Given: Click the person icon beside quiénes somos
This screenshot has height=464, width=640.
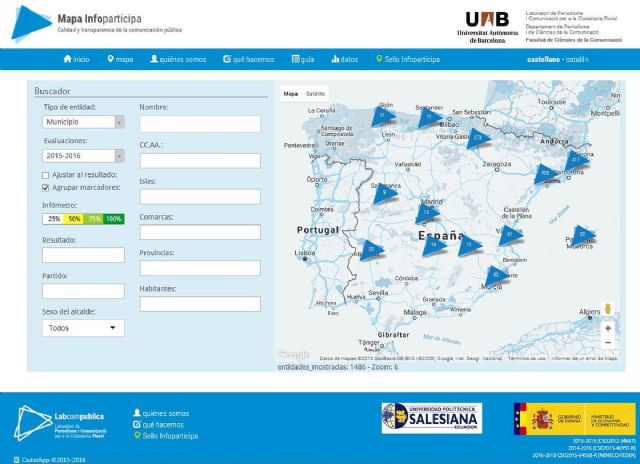Looking at the screenshot, I should (154, 59).
